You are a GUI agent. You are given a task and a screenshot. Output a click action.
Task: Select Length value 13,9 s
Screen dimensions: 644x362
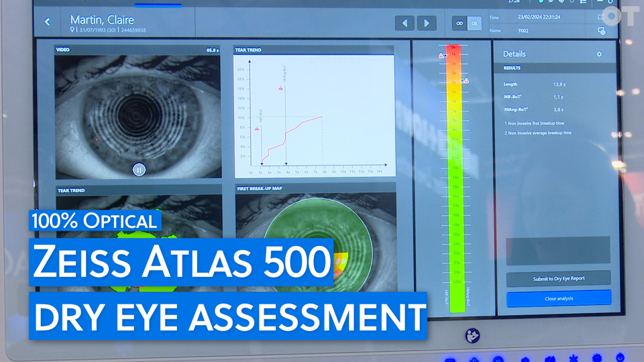[559, 84]
